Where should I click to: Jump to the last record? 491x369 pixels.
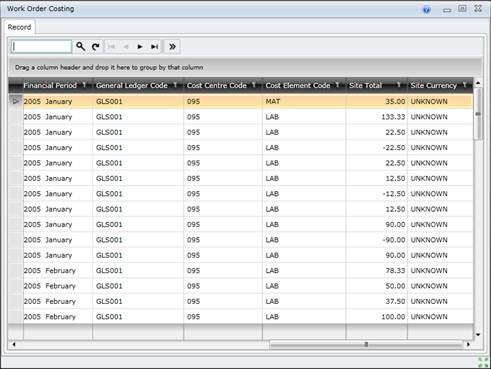(x=154, y=47)
